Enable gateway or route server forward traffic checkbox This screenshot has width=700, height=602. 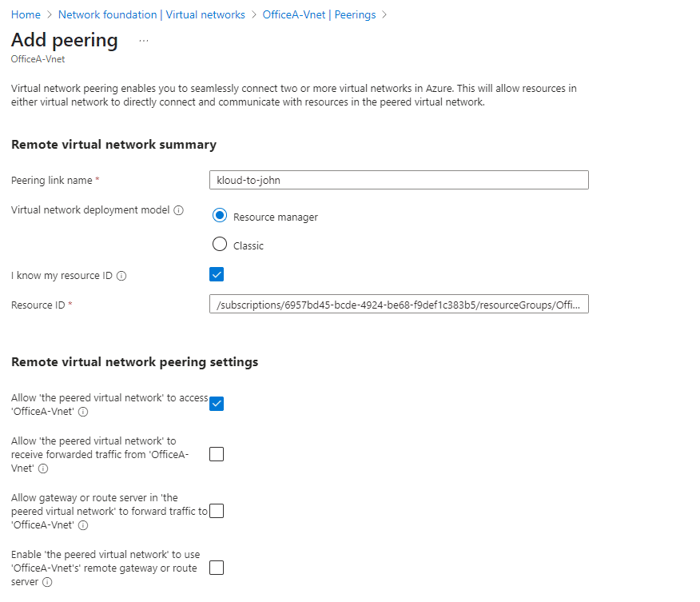click(x=217, y=511)
